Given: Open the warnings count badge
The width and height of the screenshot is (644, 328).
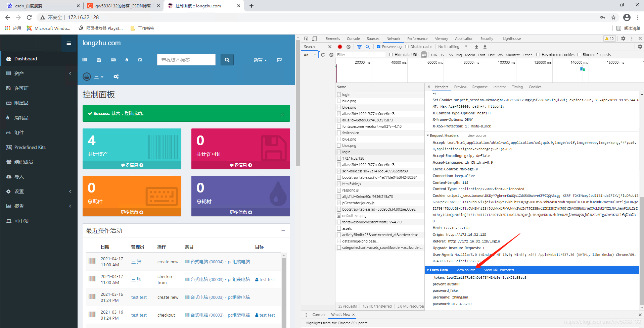Looking at the screenshot, I should pyautogui.click(x=609, y=39).
